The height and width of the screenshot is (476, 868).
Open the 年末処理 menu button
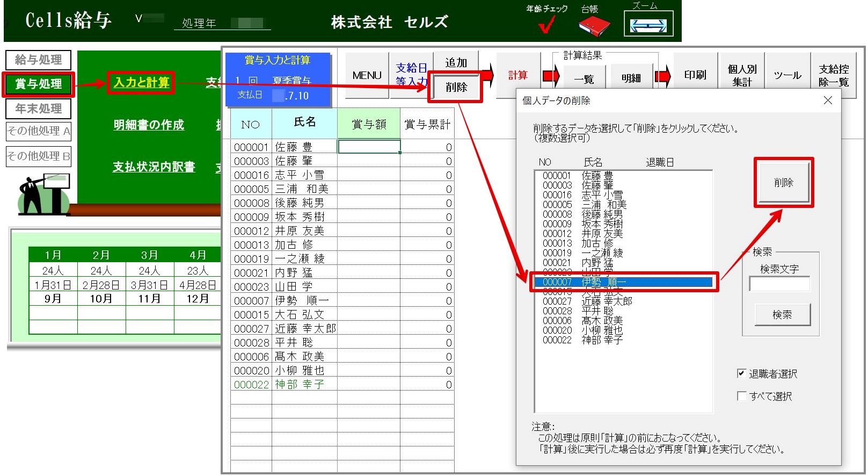tap(39, 109)
